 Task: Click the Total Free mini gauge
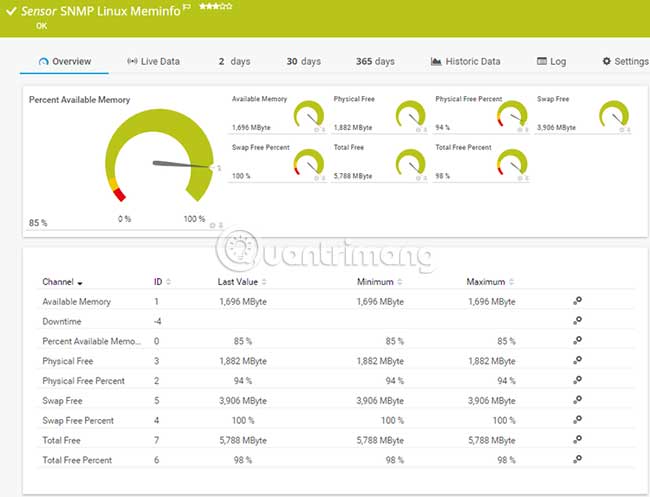pos(410,162)
